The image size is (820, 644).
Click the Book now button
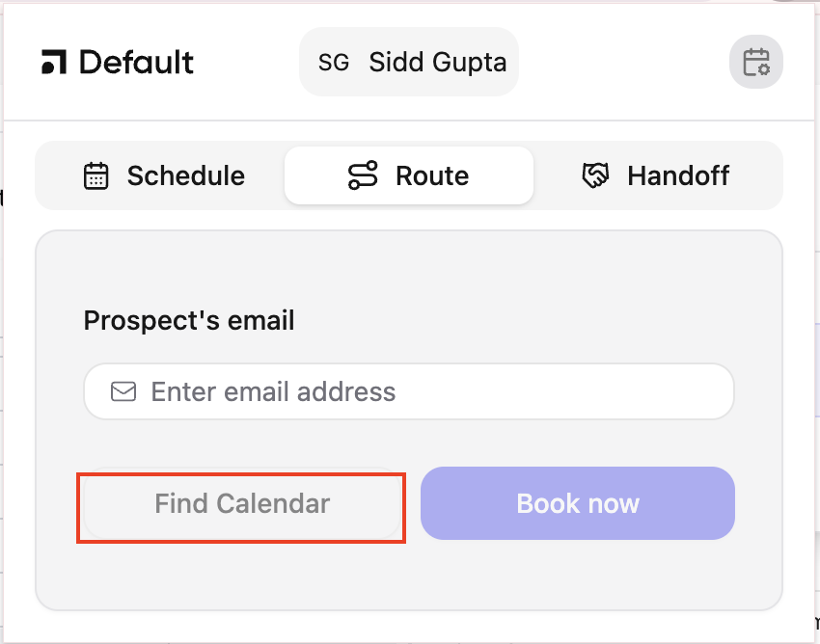point(577,503)
